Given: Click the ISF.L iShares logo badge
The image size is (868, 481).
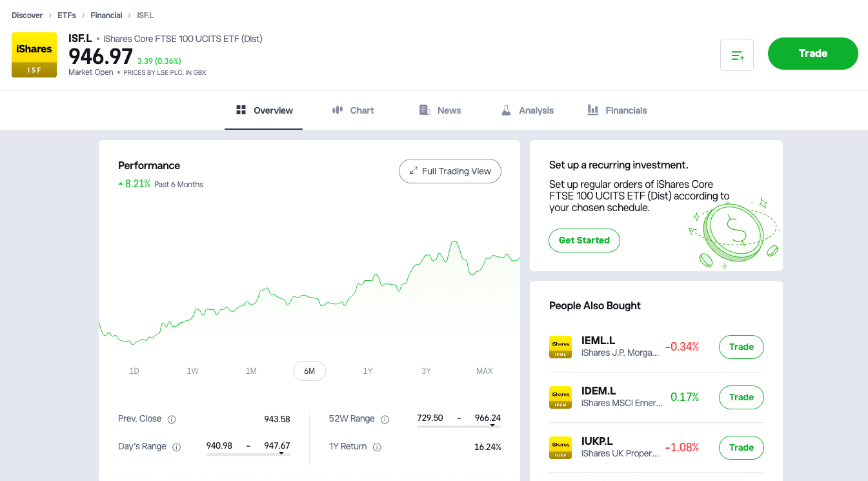Looking at the screenshot, I should [x=34, y=54].
